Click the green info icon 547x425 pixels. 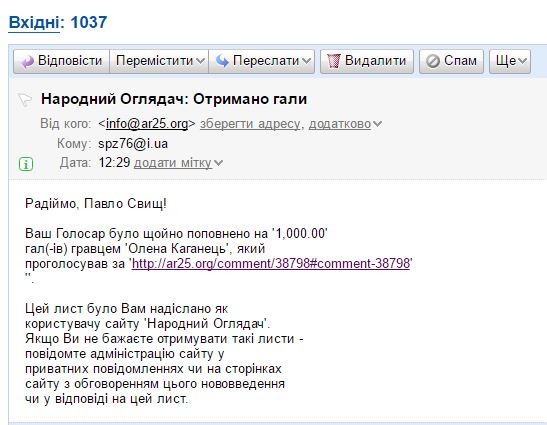pos(26,164)
